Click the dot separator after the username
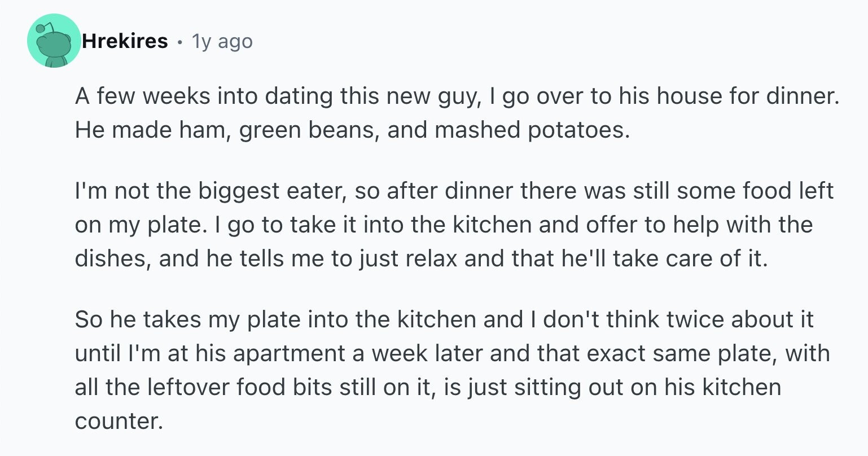Screen dimensions: 868x456 click(x=179, y=42)
